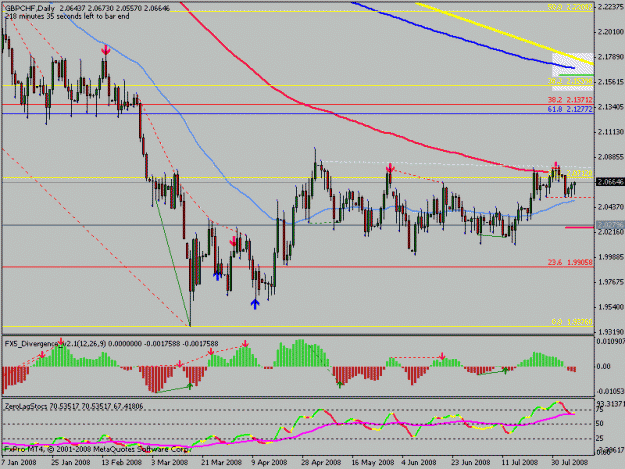The height and width of the screenshot is (469, 625).
Task: Select the yellow '2.07128' level label
Action: (580, 173)
